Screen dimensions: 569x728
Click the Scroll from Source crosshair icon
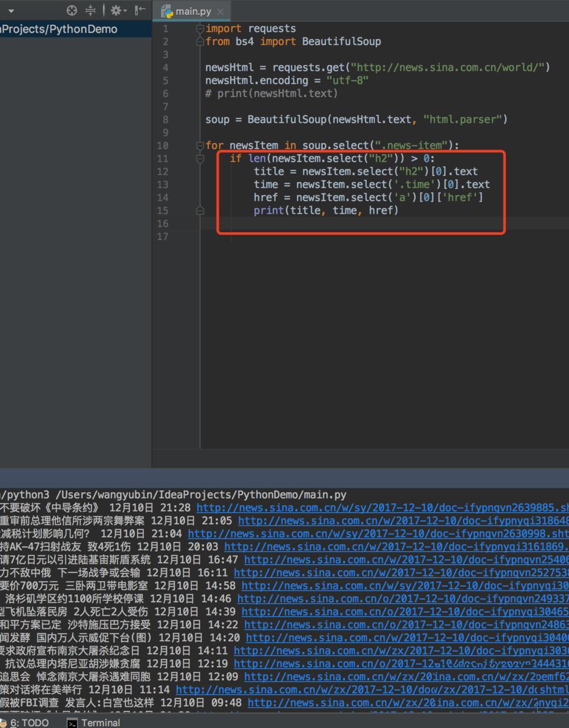pyautogui.click(x=72, y=10)
